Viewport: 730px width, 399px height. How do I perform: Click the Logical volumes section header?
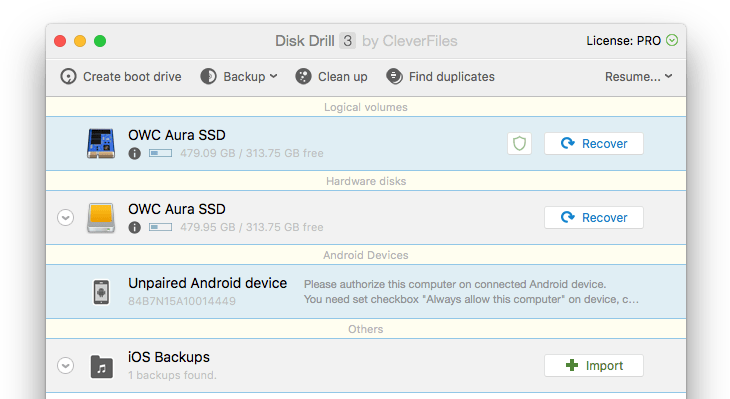point(366,107)
